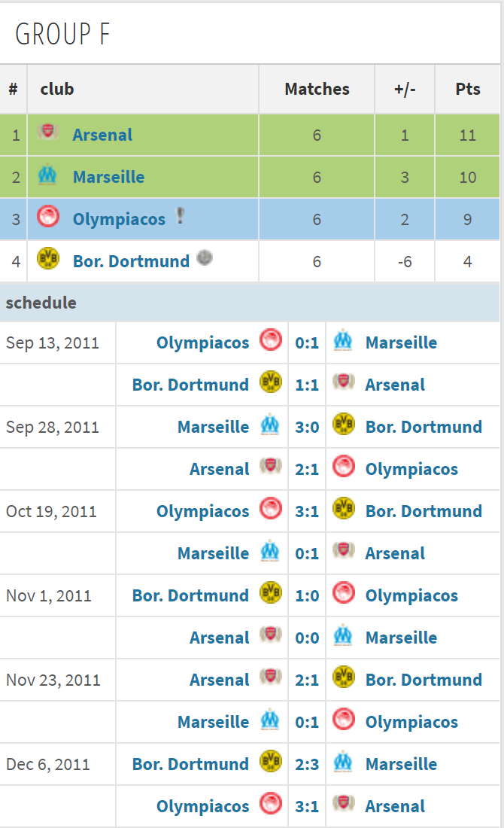Click the Pts column header
Viewport: 504px width, 828px height.
(467, 89)
